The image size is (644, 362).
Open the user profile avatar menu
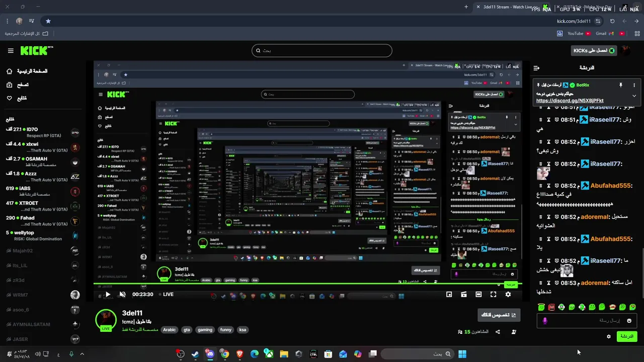tap(626, 51)
